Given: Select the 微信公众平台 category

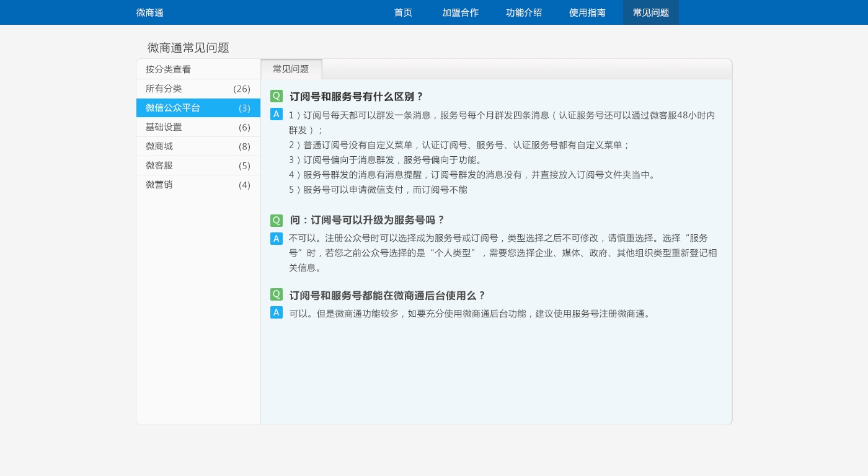Looking at the screenshot, I should pyautogui.click(x=198, y=108).
